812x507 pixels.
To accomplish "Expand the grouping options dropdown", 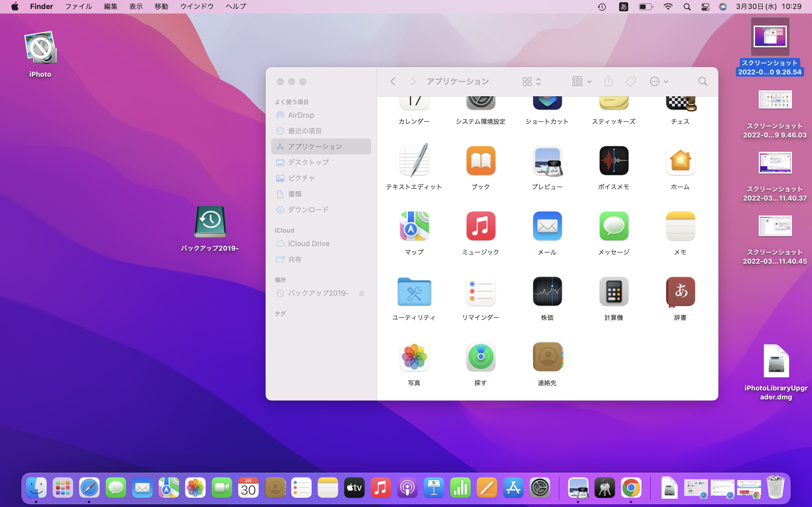I will click(581, 81).
